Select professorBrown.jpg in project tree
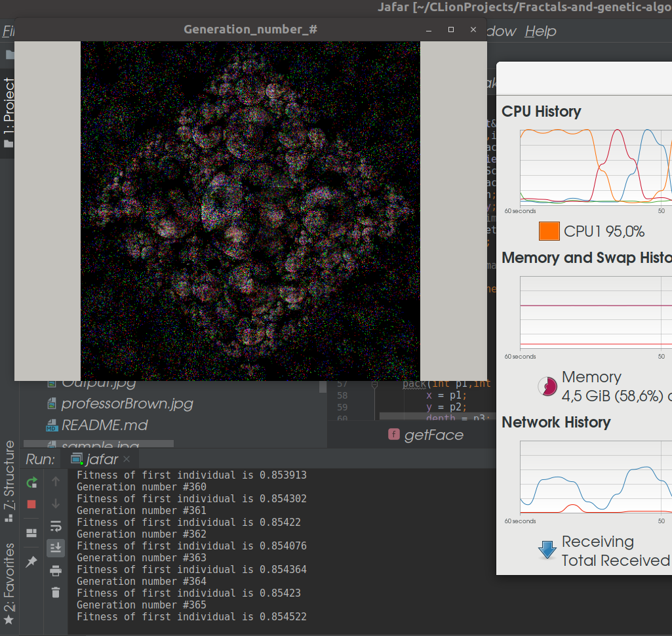The image size is (672, 636). tap(127, 403)
